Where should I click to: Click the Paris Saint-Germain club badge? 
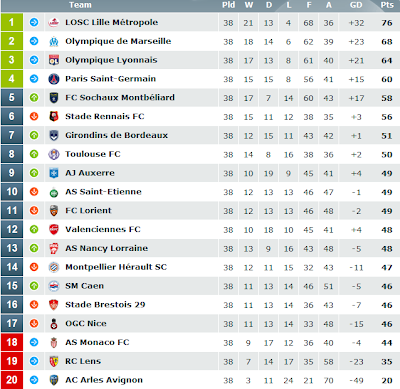[54, 79]
